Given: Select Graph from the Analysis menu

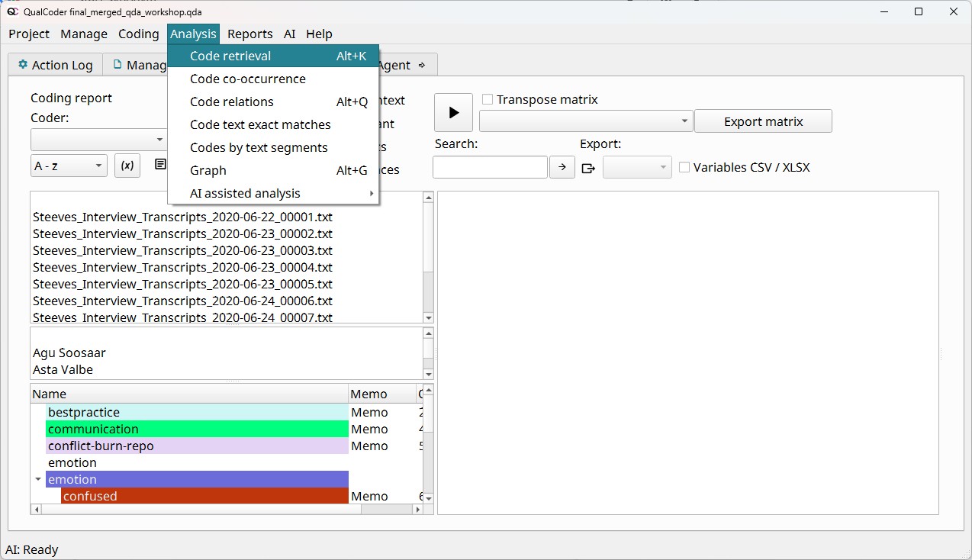Looking at the screenshot, I should (273, 170).
